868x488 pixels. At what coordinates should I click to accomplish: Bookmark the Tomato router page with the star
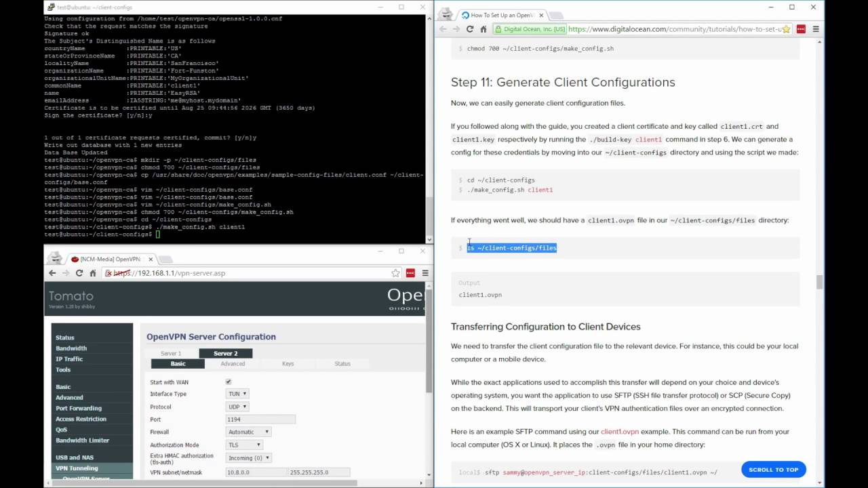tap(395, 272)
